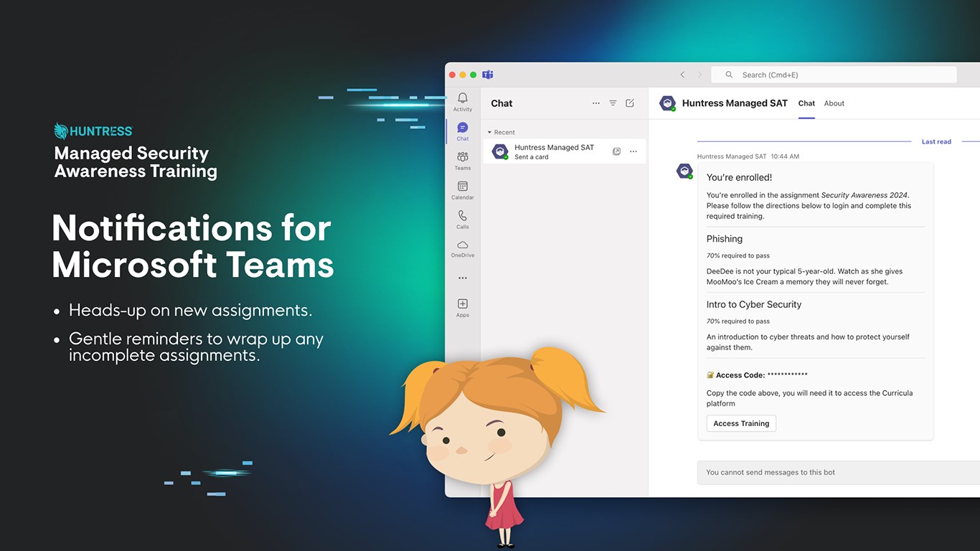The image size is (980, 551).
Task: Show more apps via sidebar ellipsis
Action: click(463, 278)
